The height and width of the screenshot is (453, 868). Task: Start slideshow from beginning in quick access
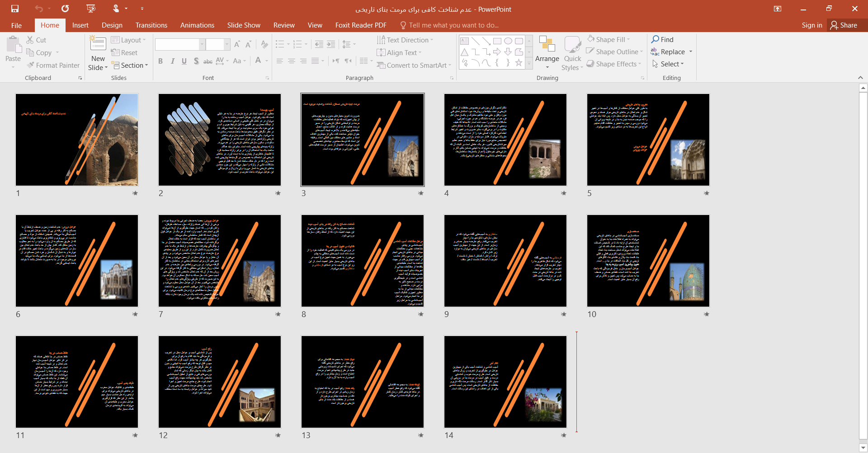tap(91, 9)
